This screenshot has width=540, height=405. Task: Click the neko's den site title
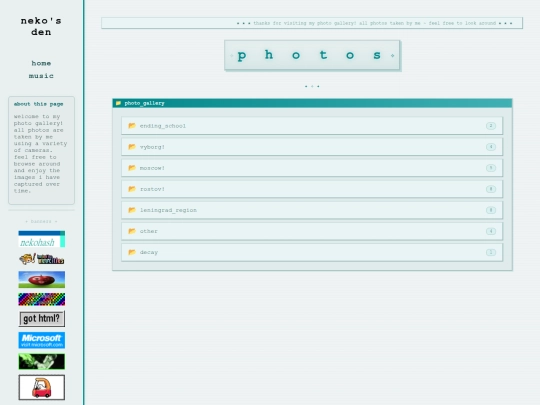pos(41,27)
